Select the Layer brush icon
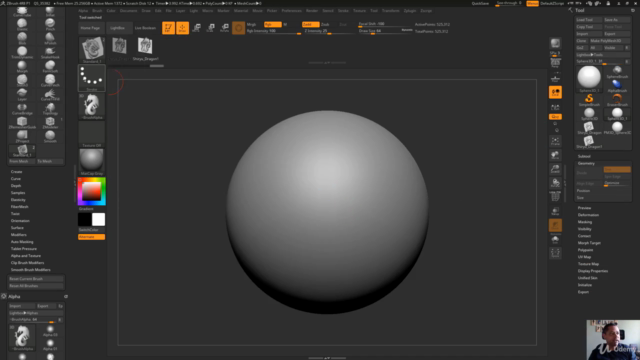This screenshot has width=640, height=360. coord(22,94)
